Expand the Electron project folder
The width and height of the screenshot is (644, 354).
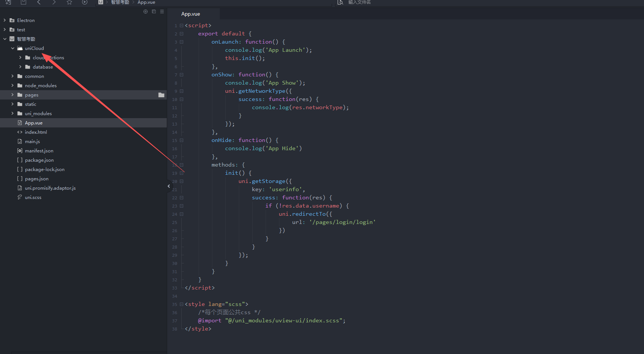pyautogui.click(x=5, y=20)
